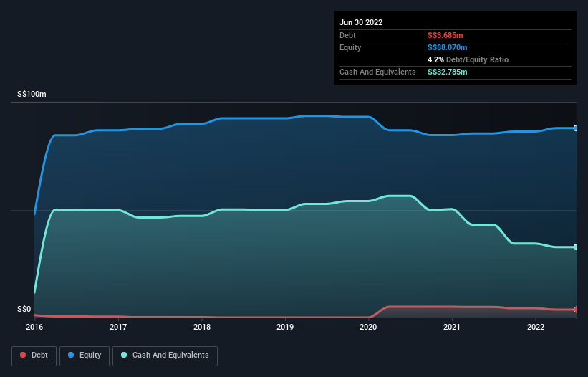Toggle the Equity series legend button
Screen dimensions: 588x377
[x=85, y=355]
